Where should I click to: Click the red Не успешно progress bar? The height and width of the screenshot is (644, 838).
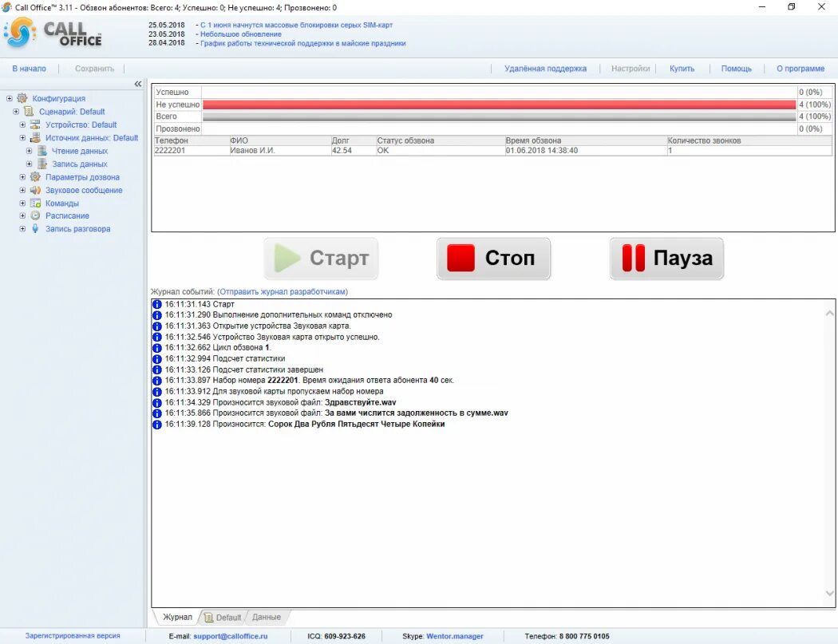[x=499, y=105]
